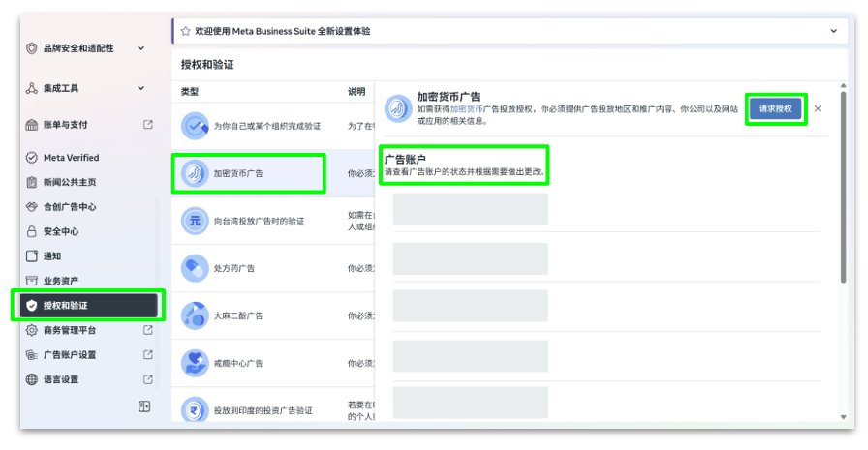Click the brand safety shield icon
Screen dimensions: 868x450
click(32, 48)
